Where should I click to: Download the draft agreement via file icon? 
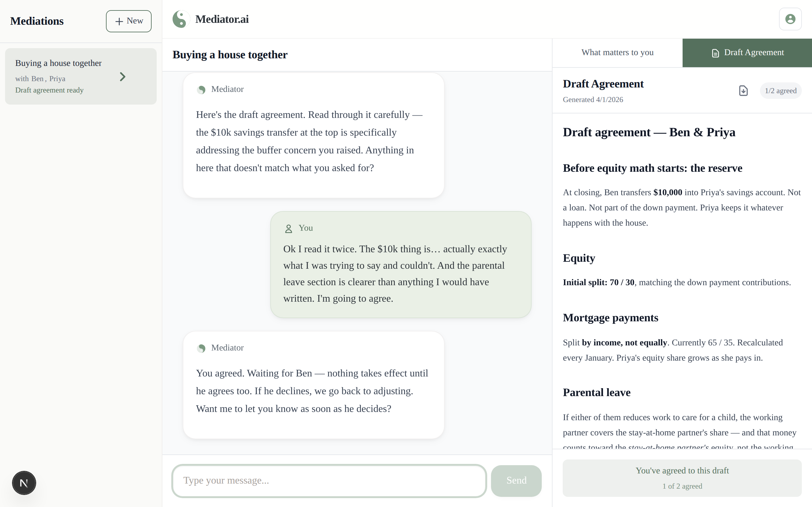(x=743, y=91)
